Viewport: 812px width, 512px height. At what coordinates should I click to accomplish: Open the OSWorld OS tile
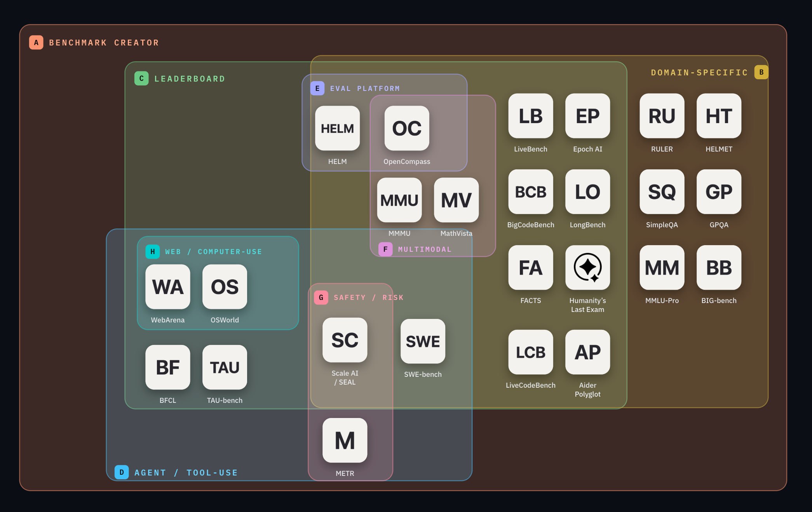pyautogui.click(x=225, y=287)
